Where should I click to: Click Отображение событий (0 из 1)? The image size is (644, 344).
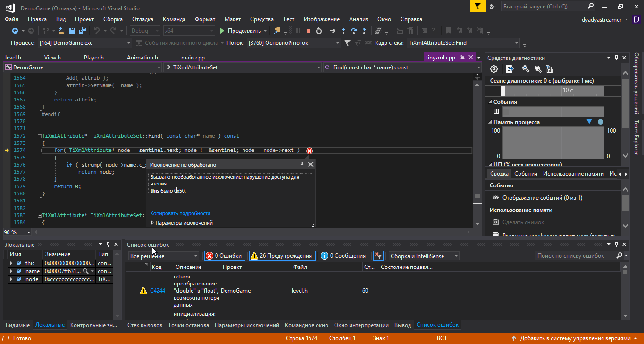point(542,198)
